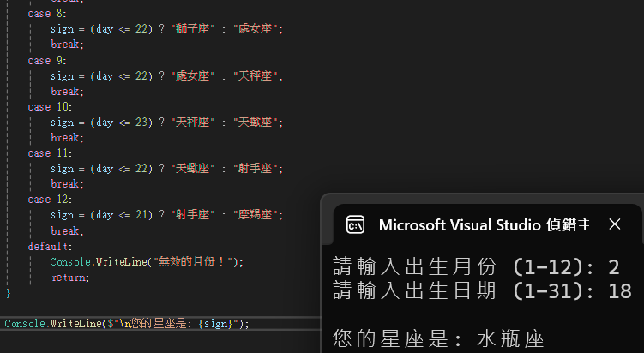
Task: Place cursor in the final Console.WriteLine {sign} line
Action: 127,324
